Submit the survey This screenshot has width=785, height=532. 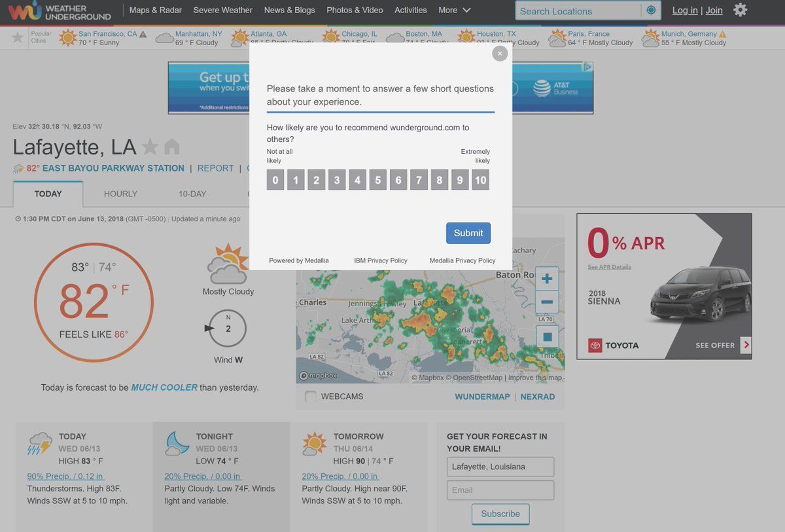[x=468, y=233]
